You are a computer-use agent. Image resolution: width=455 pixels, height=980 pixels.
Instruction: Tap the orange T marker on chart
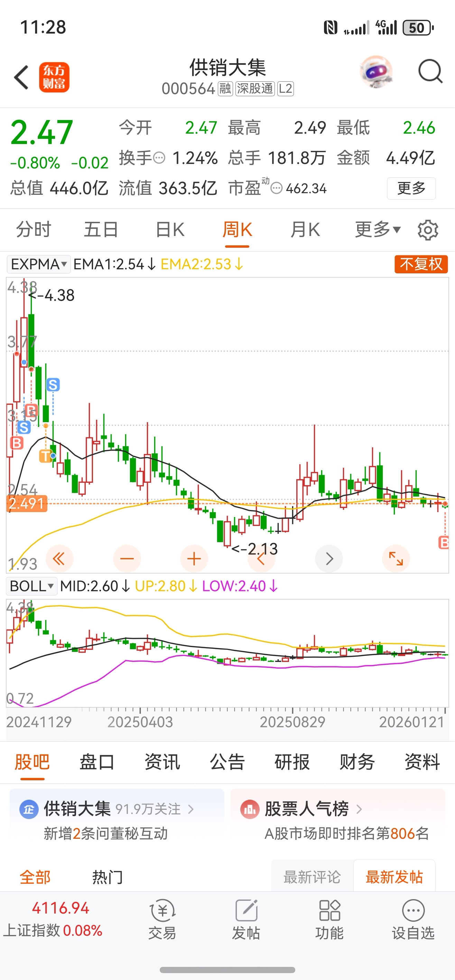point(46,456)
